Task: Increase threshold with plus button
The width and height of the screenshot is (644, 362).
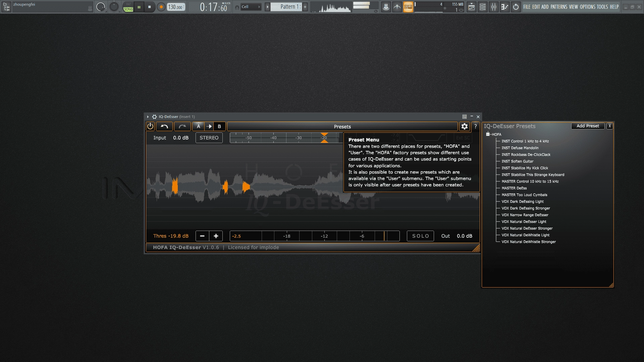Action: tap(216, 236)
